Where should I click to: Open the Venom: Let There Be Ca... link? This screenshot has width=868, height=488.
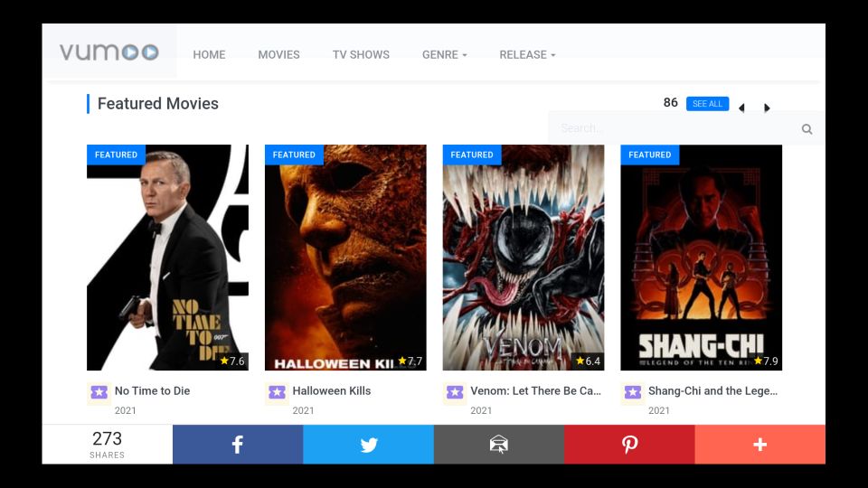(x=535, y=390)
